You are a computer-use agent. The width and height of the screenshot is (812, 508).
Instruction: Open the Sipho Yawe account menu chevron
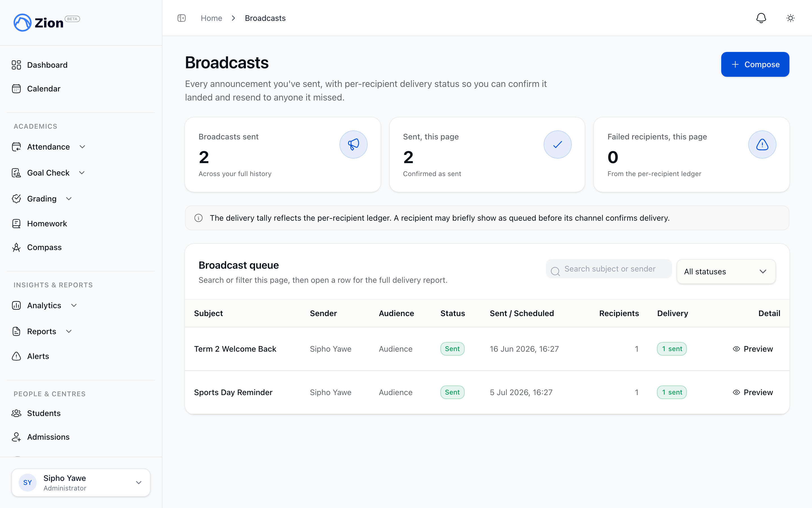coord(139,483)
